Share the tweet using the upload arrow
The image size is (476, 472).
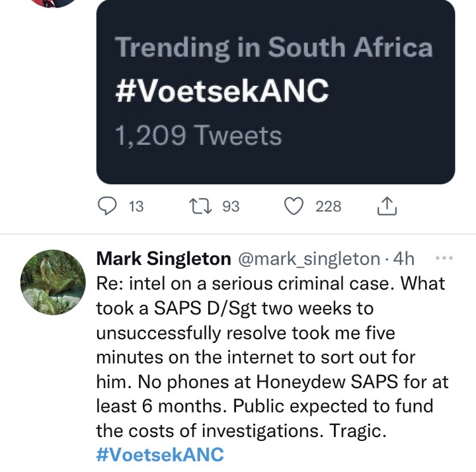click(x=387, y=206)
